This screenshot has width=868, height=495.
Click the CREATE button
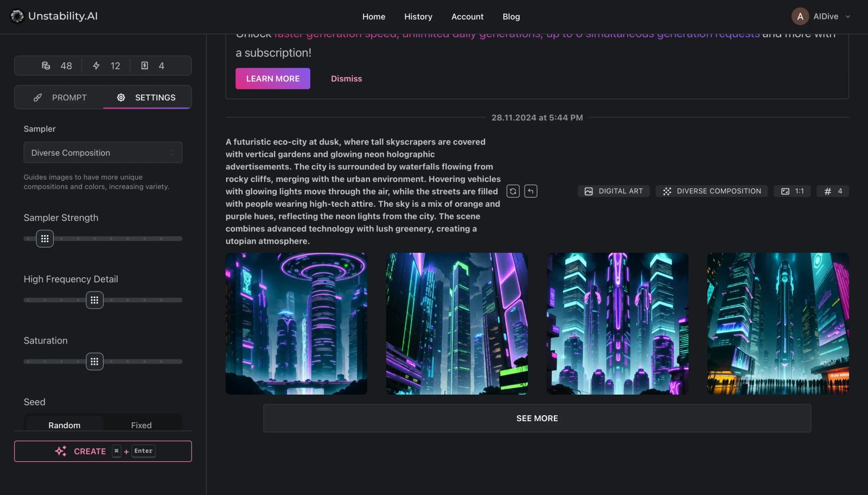[x=103, y=451]
